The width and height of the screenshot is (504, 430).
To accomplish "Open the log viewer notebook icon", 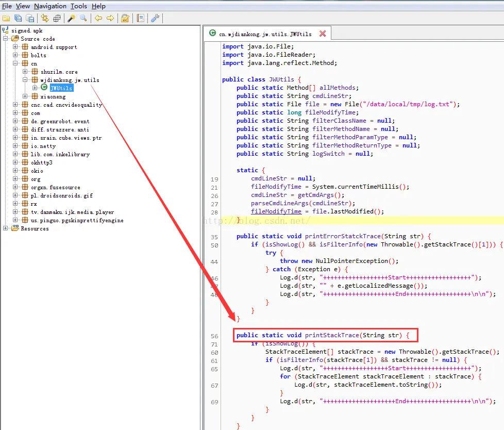I will coord(141,19).
